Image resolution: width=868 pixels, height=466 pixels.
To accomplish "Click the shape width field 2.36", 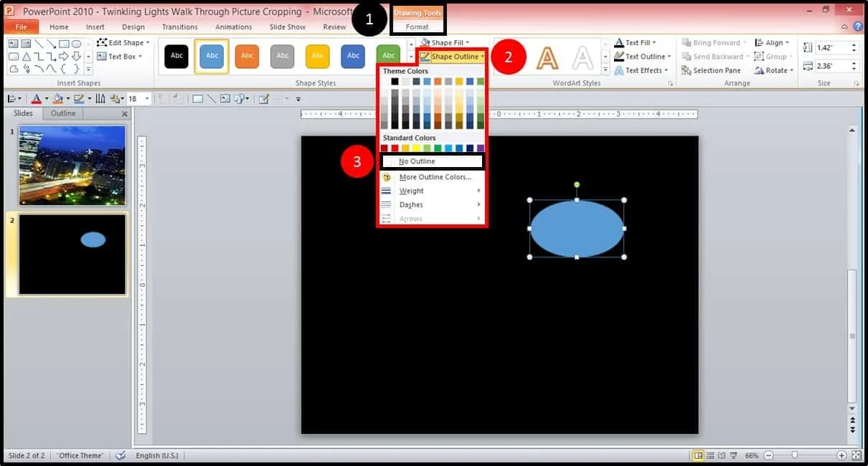I will [x=836, y=67].
